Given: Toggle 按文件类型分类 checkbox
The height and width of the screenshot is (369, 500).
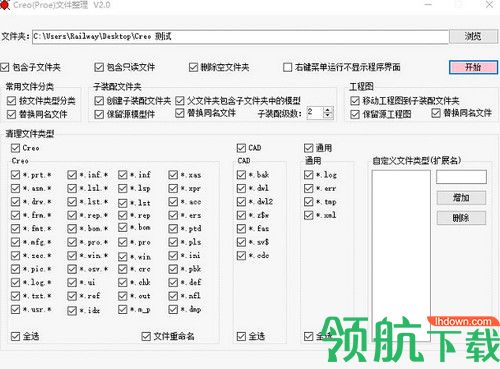Looking at the screenshot, I should [x=11, y=101].
